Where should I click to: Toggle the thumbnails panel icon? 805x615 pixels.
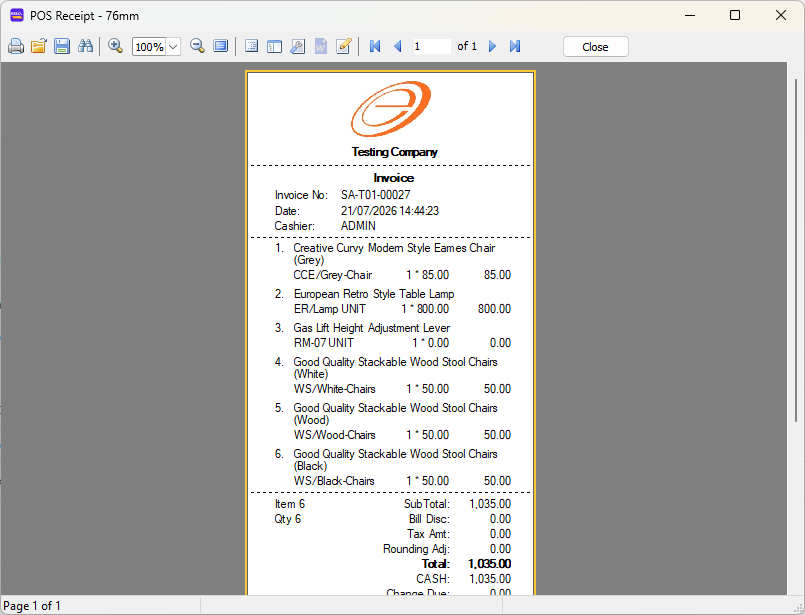point(274,47)
